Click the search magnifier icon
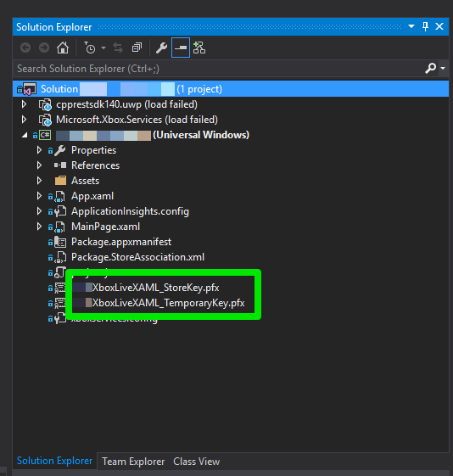 (x=431, y=69)
